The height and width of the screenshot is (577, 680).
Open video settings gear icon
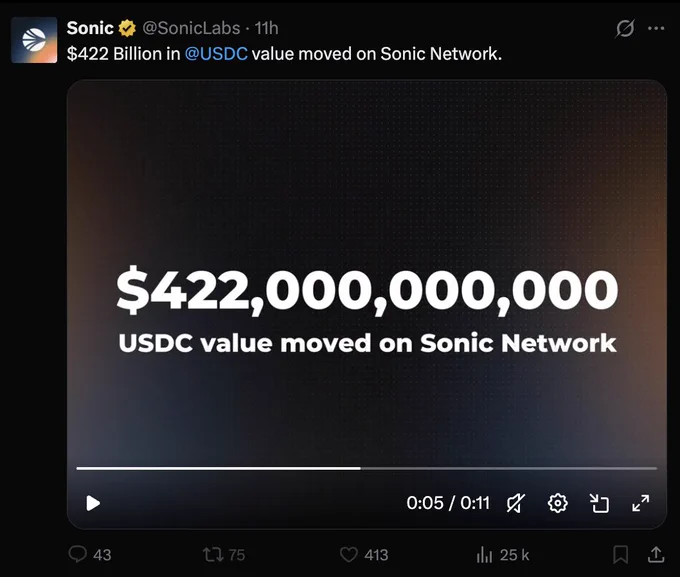point(557,503)
